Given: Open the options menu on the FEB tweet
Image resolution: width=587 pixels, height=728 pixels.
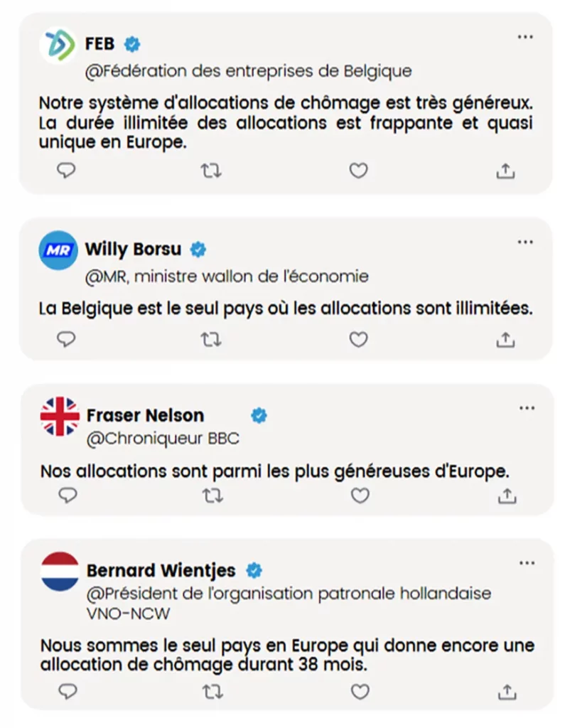Looking at the screenshot, I should (x=525, y=36).
